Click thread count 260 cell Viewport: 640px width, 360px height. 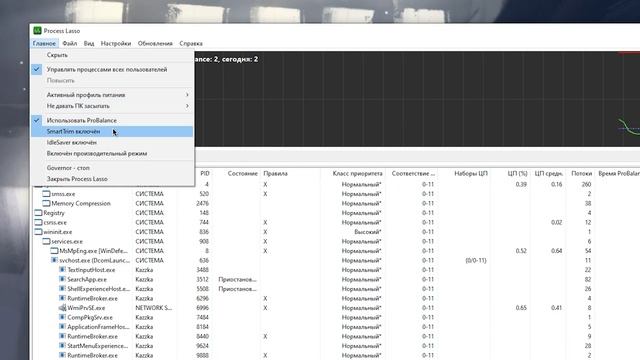pos(586,184)
